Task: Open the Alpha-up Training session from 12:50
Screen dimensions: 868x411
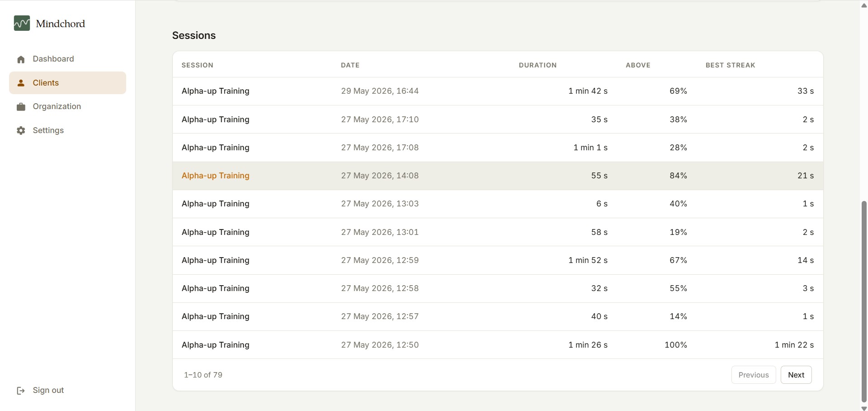Action: coord(498,345)
